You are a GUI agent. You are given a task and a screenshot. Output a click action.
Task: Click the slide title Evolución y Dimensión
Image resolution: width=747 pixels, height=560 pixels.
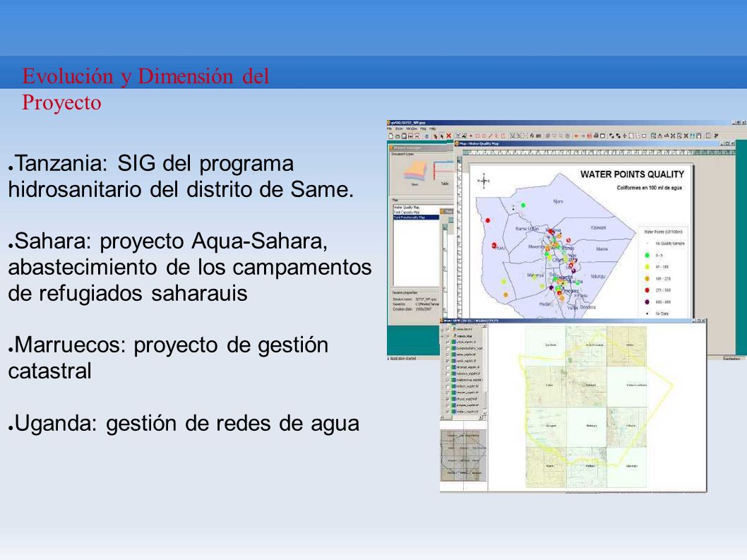(145, 89)
